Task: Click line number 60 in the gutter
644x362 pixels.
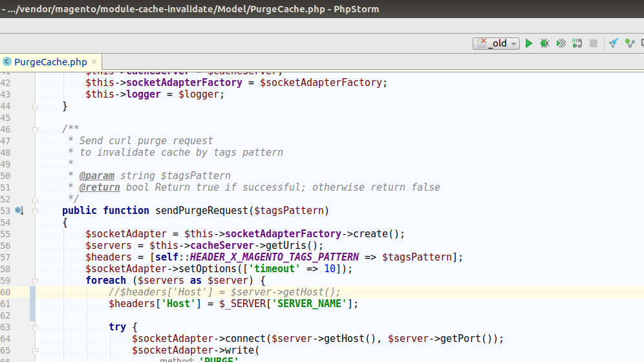Action: [5, 292]
